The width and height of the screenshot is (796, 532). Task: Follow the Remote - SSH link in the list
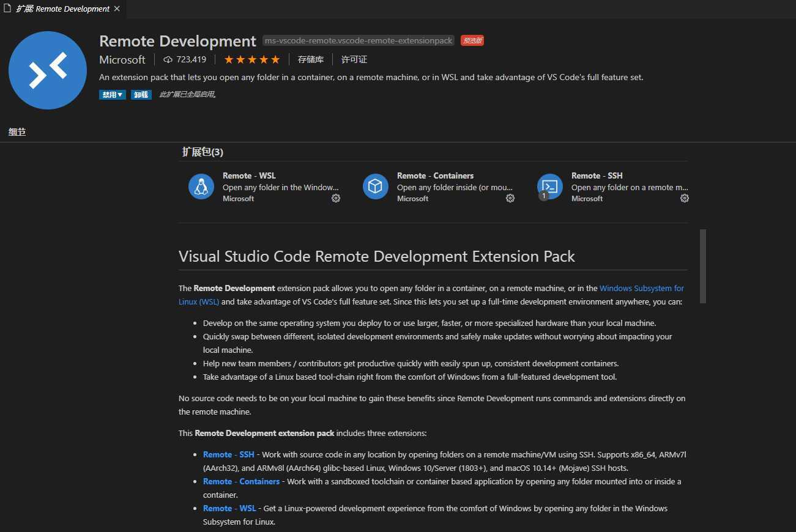pyautogui.click(x=229, y=454)
